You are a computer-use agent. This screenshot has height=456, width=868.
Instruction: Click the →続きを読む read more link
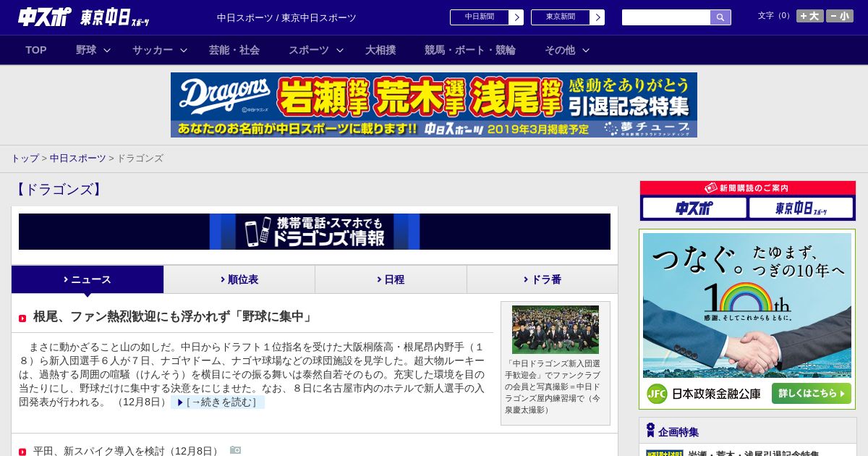tap(218, 402)
